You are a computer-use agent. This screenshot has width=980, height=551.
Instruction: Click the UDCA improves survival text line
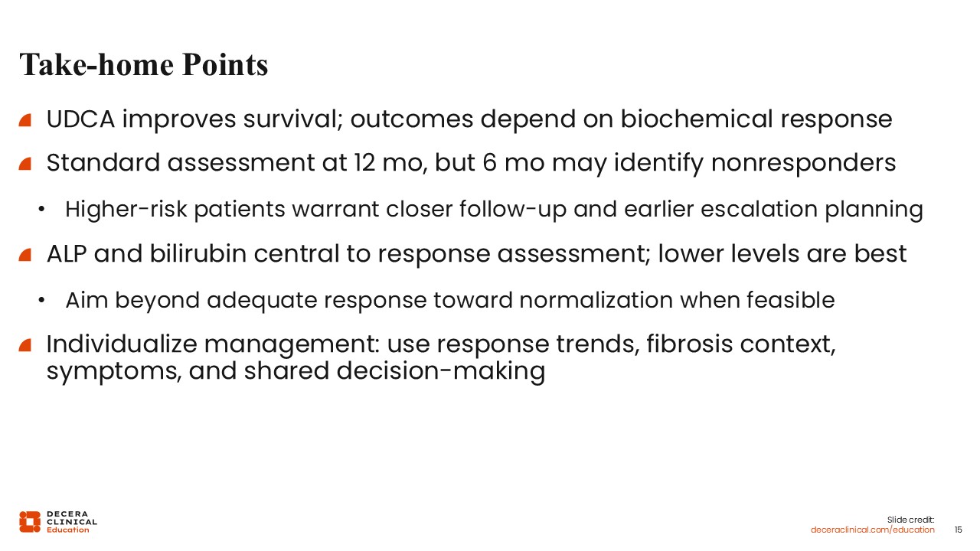[x=469, y=119]
